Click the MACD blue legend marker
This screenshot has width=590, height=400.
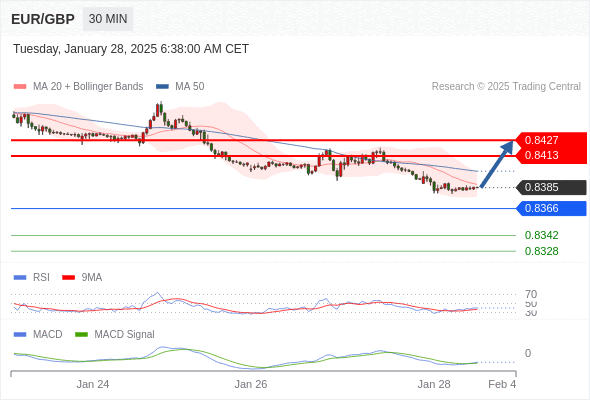(x=20, y=335)
